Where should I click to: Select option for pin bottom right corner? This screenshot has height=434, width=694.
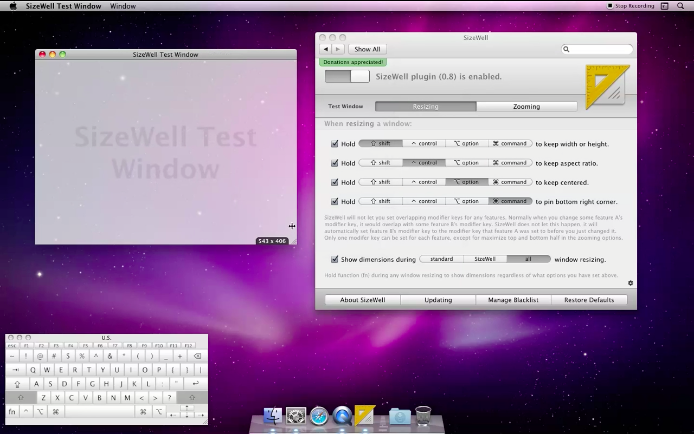(467, 201)
